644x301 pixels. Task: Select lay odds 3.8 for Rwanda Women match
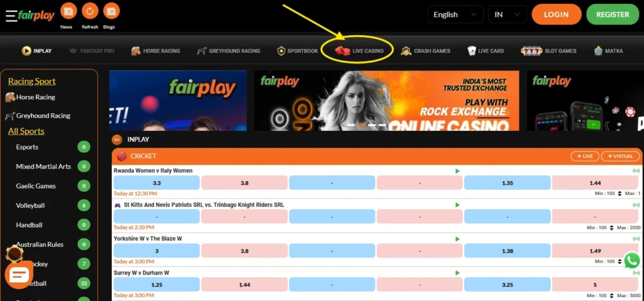tap(245, 183)
